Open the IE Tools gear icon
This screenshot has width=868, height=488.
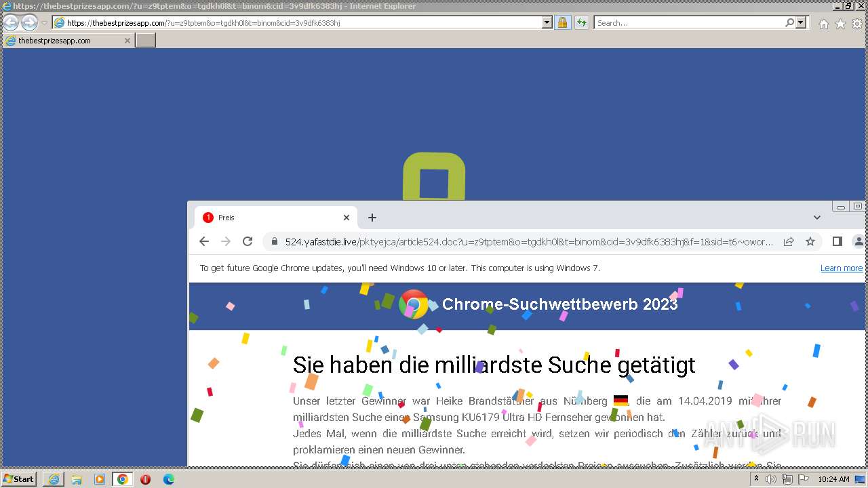coord(857,24)
